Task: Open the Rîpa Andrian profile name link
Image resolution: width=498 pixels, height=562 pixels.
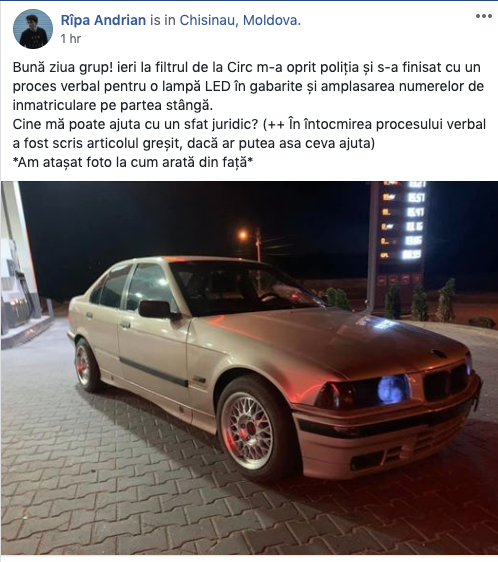Action: [103, 20]
